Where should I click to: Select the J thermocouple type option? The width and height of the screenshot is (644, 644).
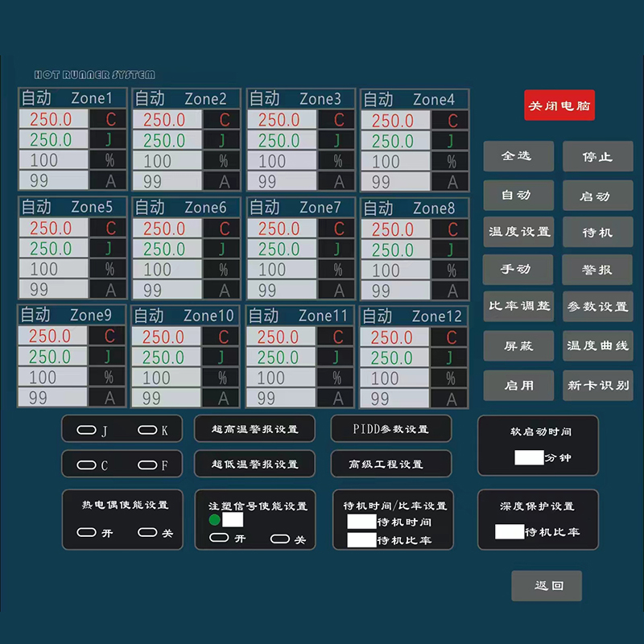(86, 430)
